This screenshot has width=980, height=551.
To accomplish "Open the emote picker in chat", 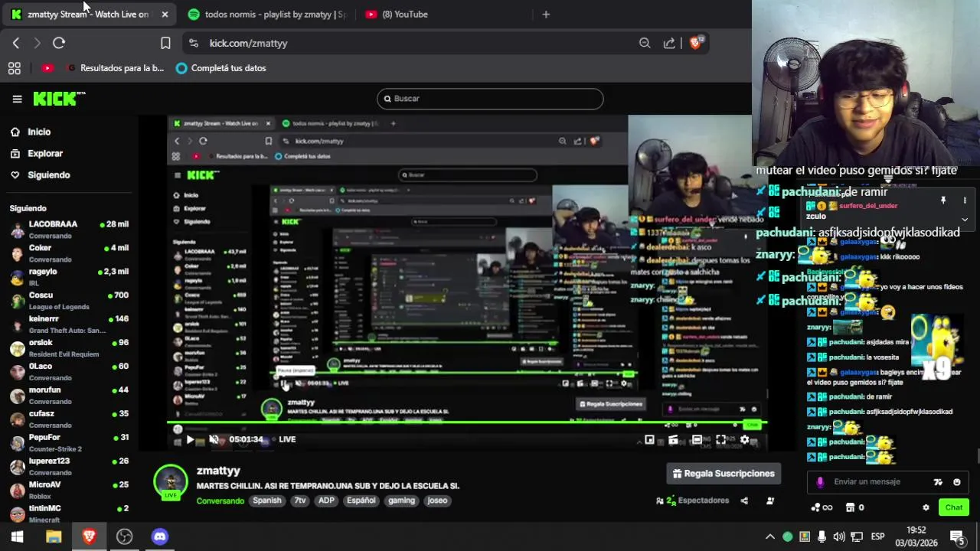I will point(956,482).
